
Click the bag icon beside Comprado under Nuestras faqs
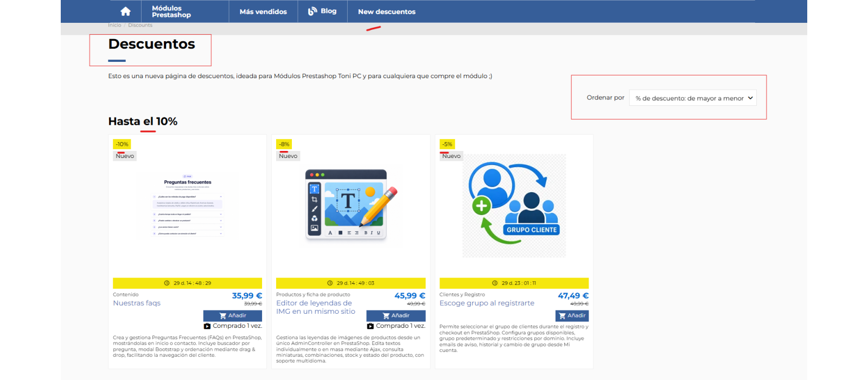207,326
